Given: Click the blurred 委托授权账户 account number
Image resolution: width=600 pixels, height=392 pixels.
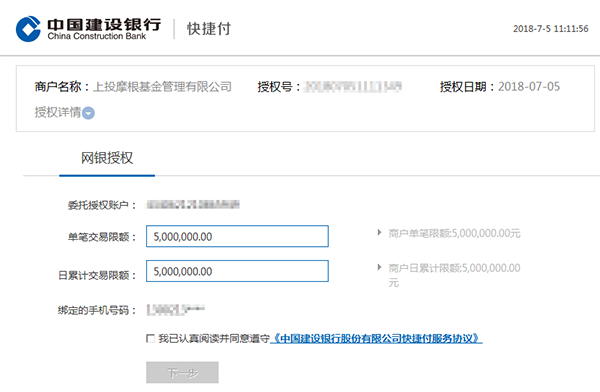Looking at the screenshot, I should click(x=193, y=204).
